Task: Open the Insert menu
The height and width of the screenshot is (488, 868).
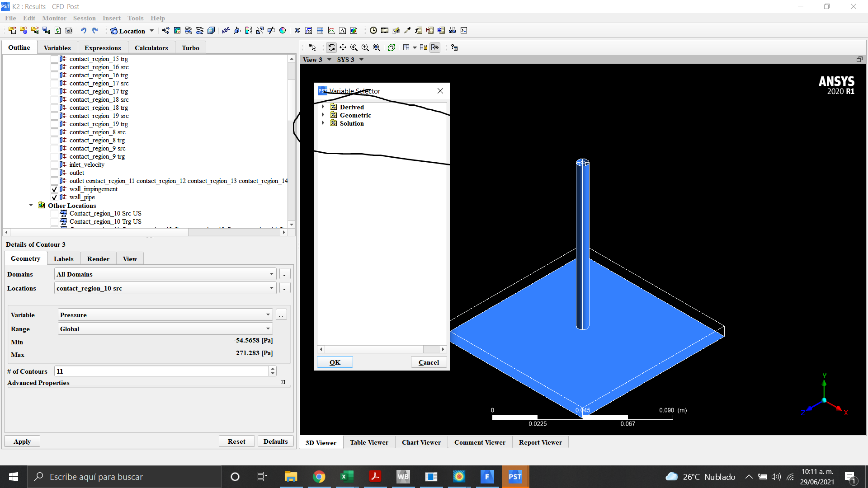Action: (x=111, y=18)
